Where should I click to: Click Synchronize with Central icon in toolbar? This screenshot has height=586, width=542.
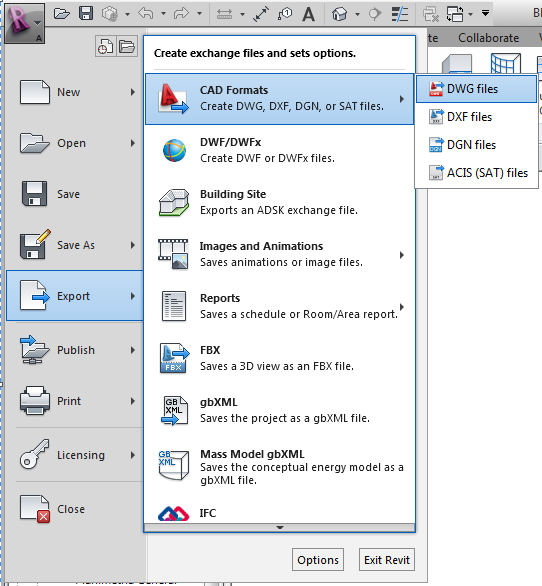coord(110,14)
